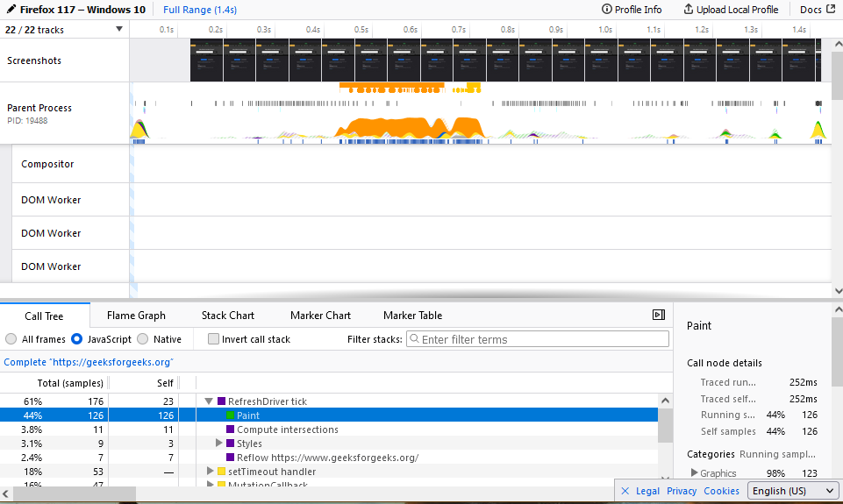Click the yellow setTimeout handler category icon
The height and width of the screenshot is (504, 843).
[x=221, y=472]
